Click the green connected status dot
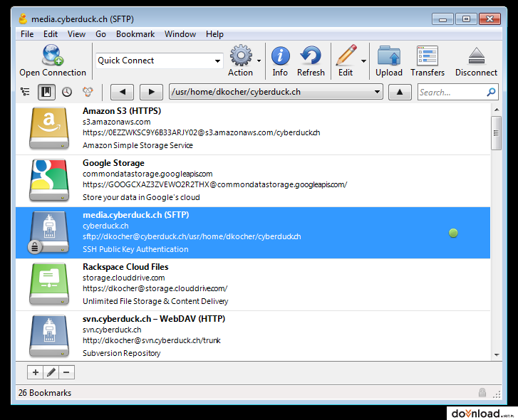This screenshot has width=518, height=420. [x=453, y=233]
